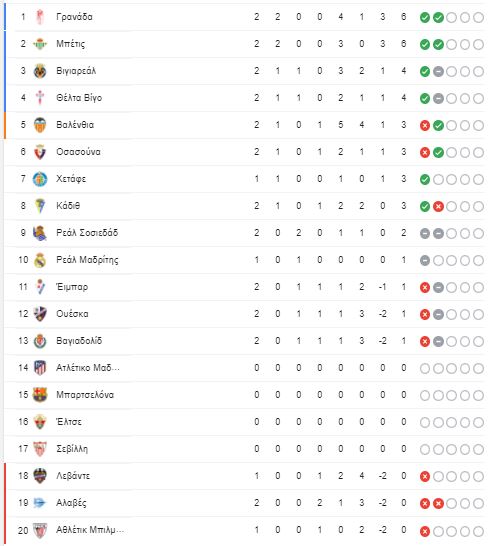
Task: Click the Alavés blue crest icon
Action: 40,503
